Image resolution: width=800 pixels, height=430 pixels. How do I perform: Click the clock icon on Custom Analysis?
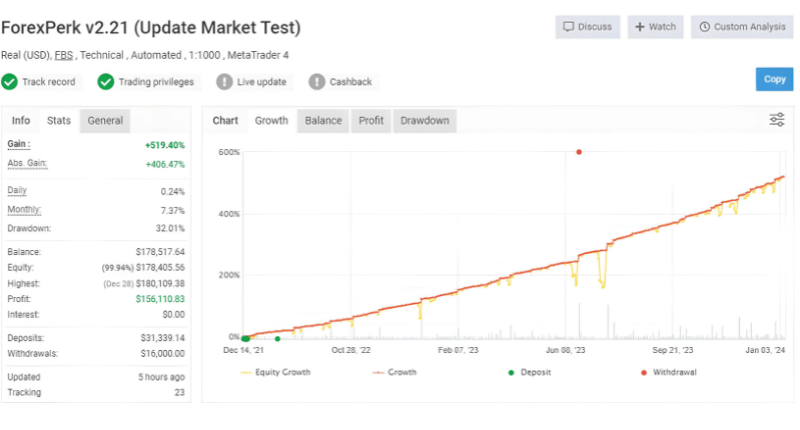[704, 27]
